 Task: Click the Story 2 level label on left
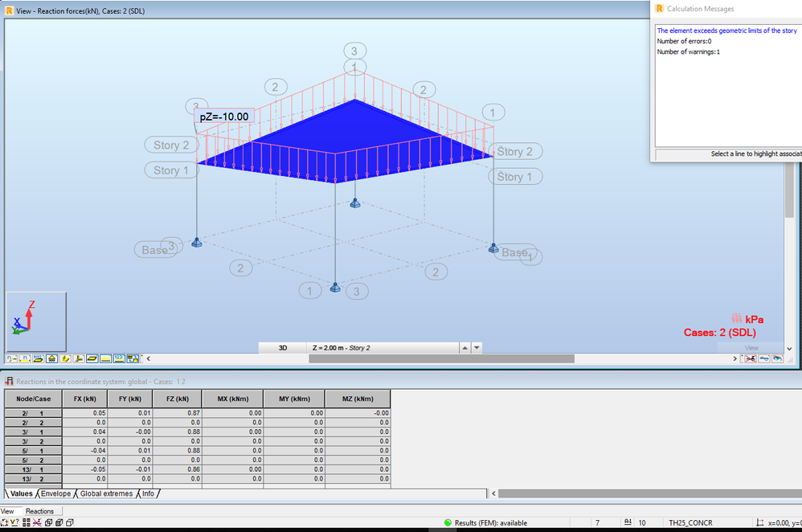[x=171, y=145]
